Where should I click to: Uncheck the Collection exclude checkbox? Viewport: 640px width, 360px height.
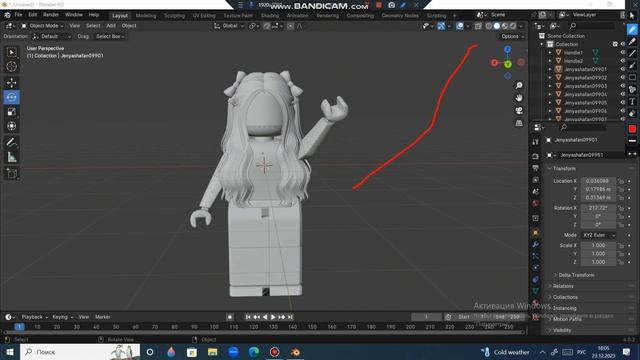coord(615,44)
